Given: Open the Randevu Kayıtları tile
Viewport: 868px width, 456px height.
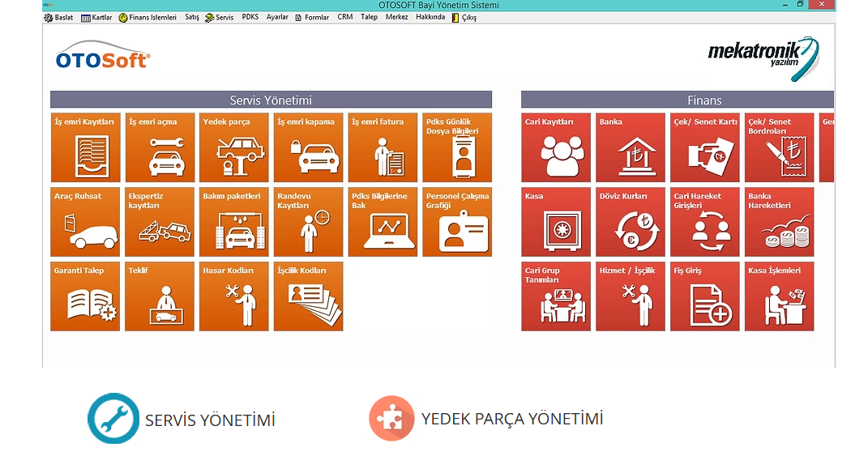Looking at the screenshot, I should (x=308, y=222).
